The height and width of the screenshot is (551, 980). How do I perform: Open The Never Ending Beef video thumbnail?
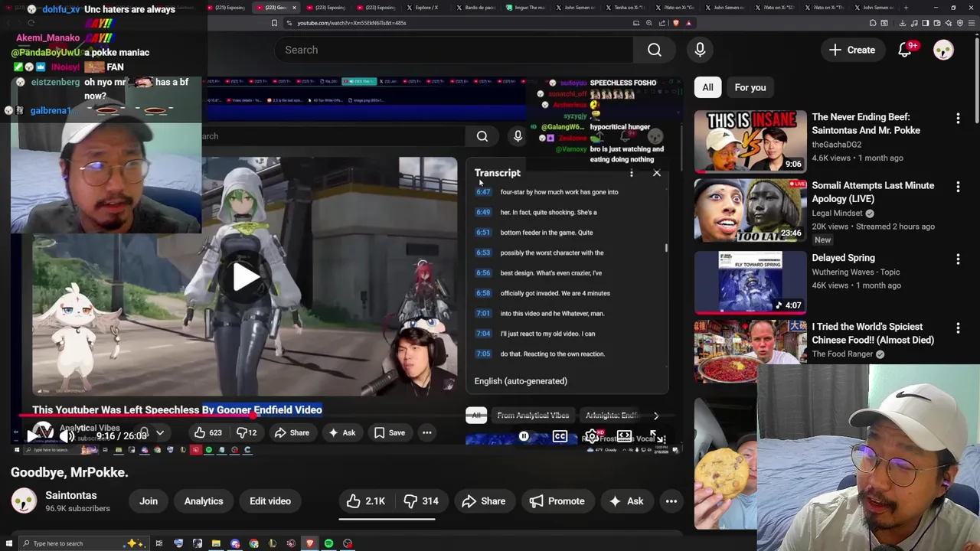click(750, 142)
